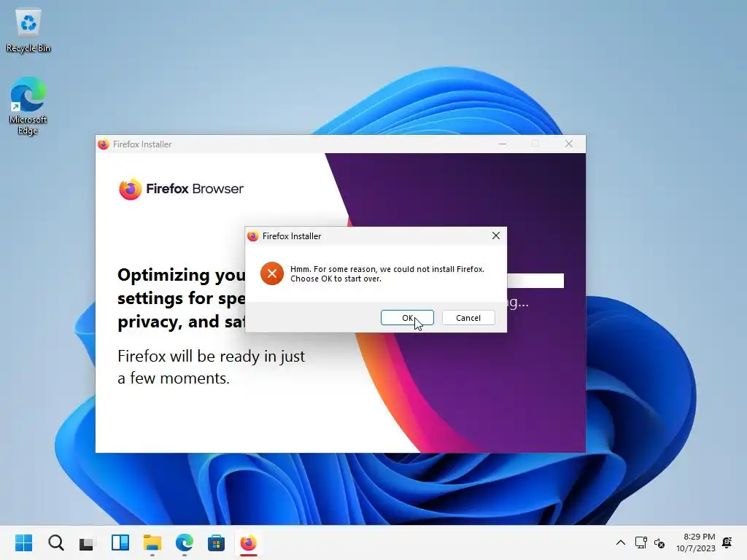Close the Firefox Installer error dialog

click(496, 236)
